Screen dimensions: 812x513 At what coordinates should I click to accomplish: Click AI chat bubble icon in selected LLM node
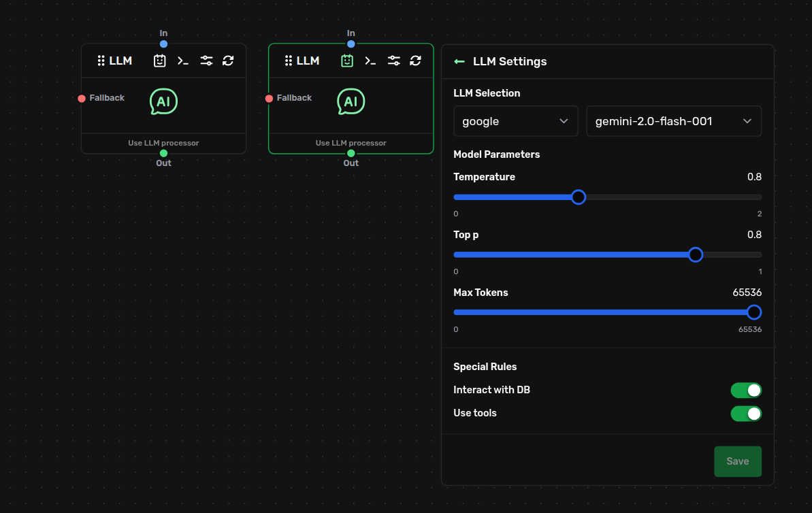(351, 101)
